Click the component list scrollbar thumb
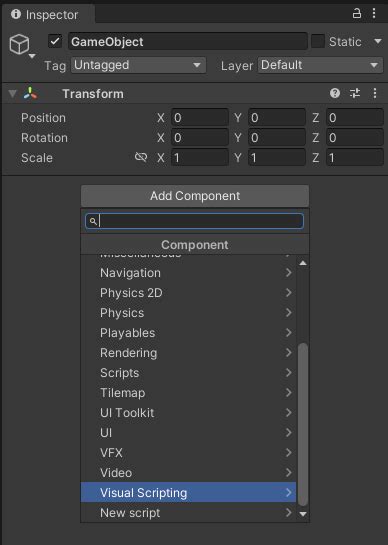388x545 pixels. coord(303,424)
